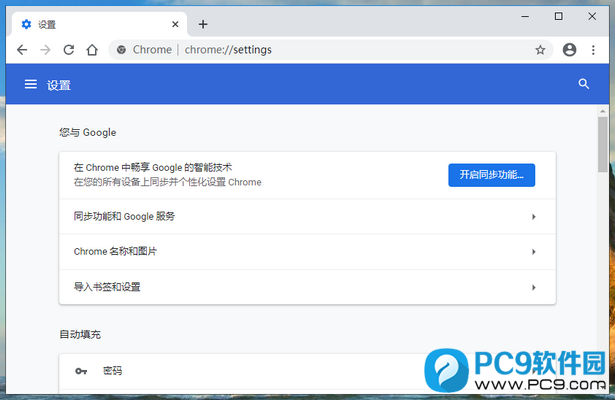Open the user profile avatar menu
Screen dimensions: 615x400
570,50
